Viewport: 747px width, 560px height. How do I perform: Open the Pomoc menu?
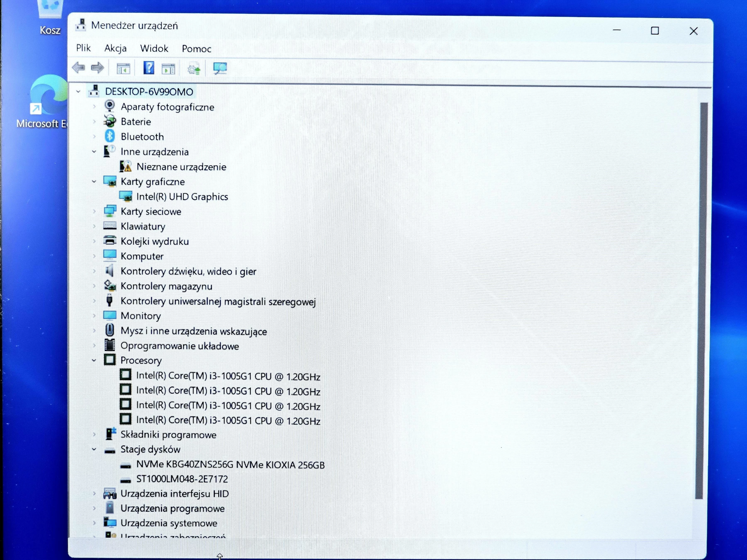[197, 49]
